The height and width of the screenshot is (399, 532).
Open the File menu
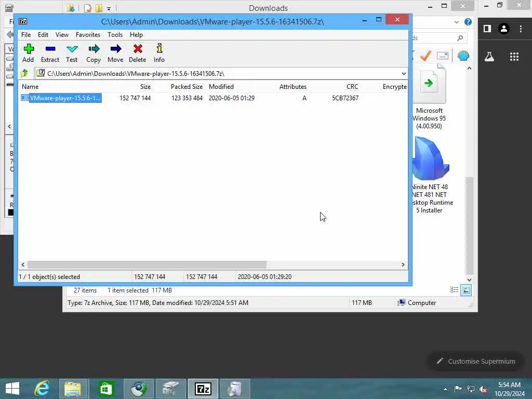tap(26, 35)
